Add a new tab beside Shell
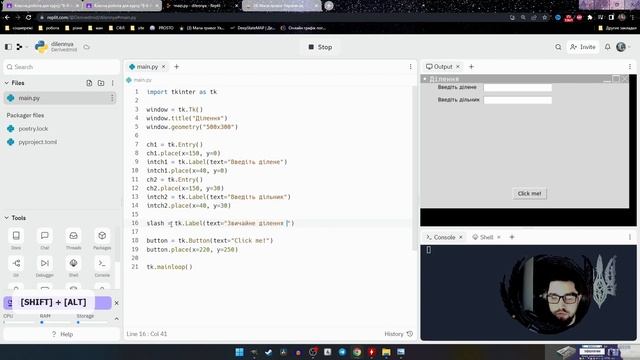640x360 pixels. (512, 237)
